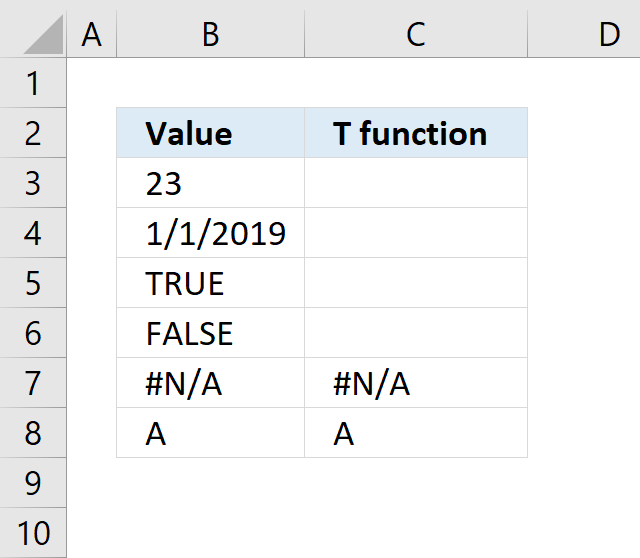640x558 pixels.
Task: Select the cell containing TRUE
Action: pyautogui.click(x=211, y=282)
